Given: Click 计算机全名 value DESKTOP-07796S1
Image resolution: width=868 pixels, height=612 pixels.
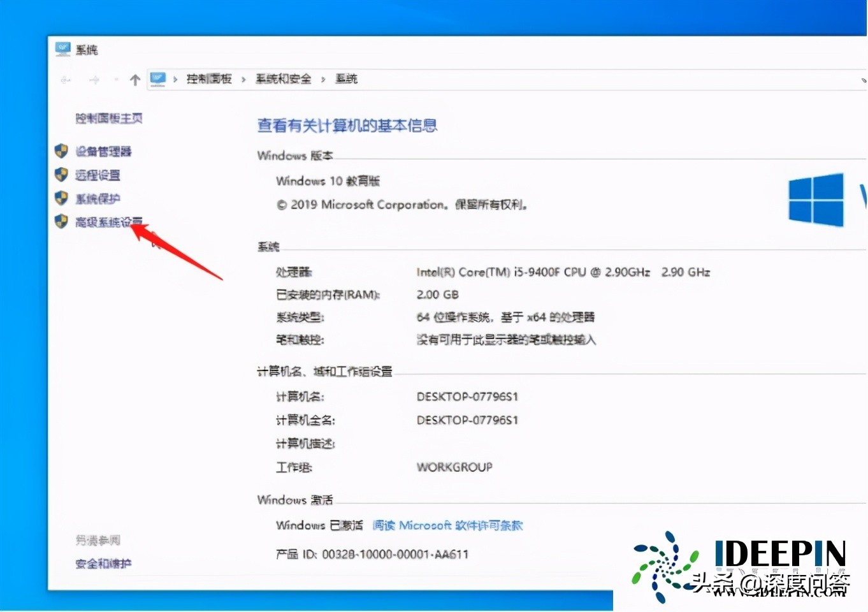Looking at the screenshot, I should click(467, 420).
